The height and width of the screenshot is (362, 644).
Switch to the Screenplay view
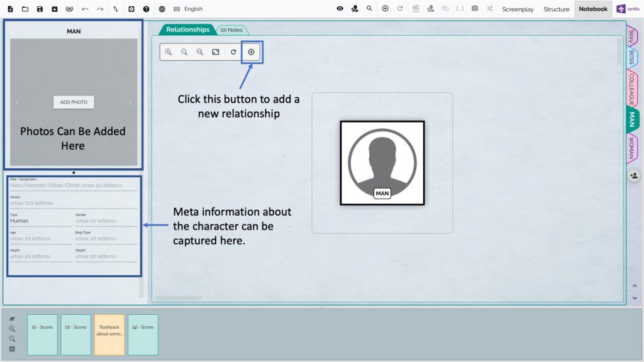(x=518, y=9)
